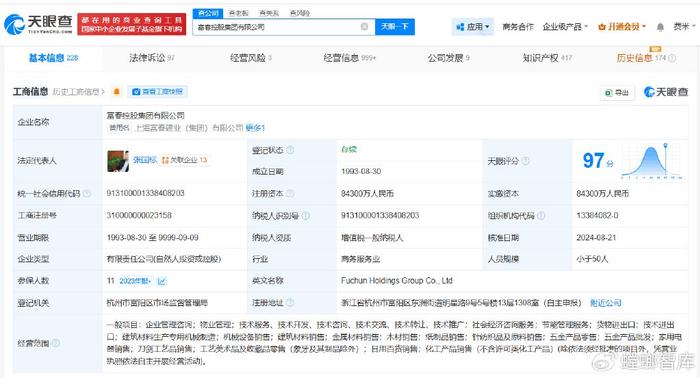Click the help icon next to 组织机构代码
This screenshot has height=378, width=700.
541,216
